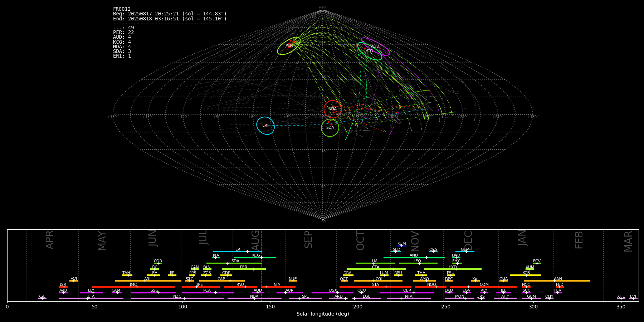The width and height of the screenshot is (644, 322).
Task: Click the -90 south pole label on map
Action: 323,222
